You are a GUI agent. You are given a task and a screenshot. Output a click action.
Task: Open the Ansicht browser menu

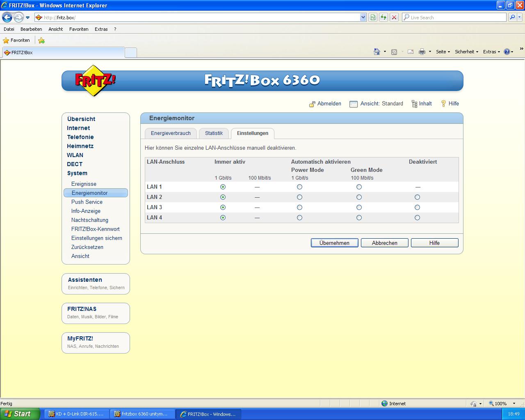56,29
